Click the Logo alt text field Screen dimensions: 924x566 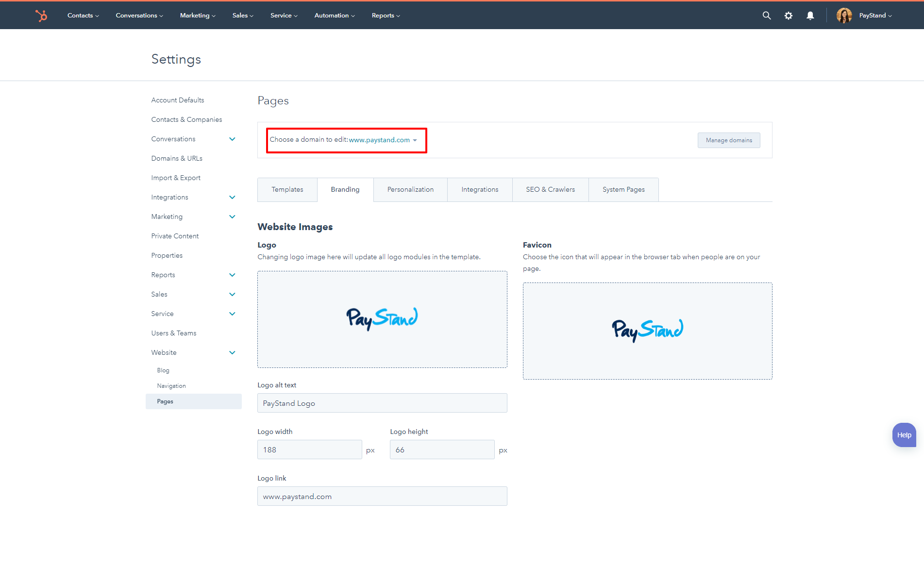tap(382, 403)
